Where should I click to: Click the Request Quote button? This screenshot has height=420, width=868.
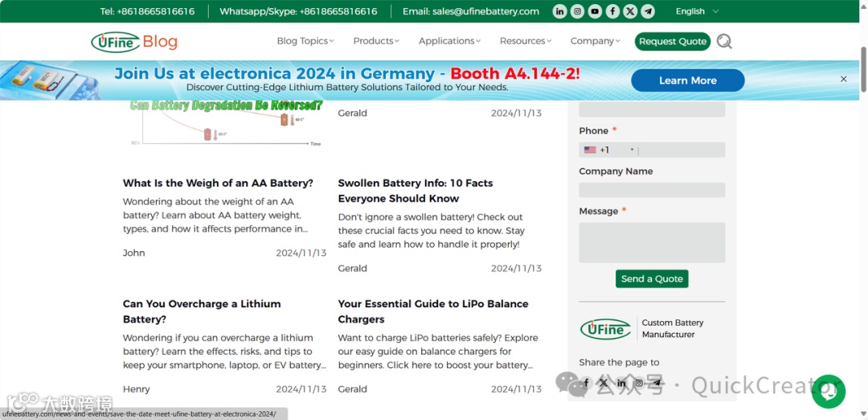pos(673,41)
